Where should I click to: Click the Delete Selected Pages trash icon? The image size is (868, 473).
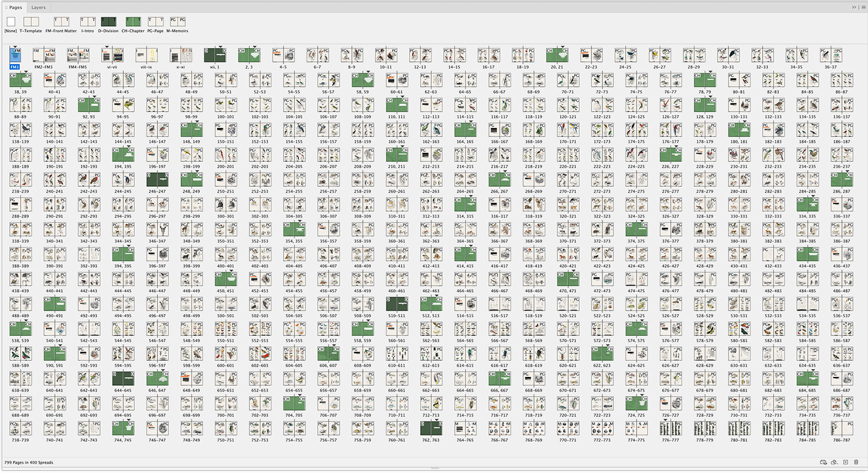point(856,463)
